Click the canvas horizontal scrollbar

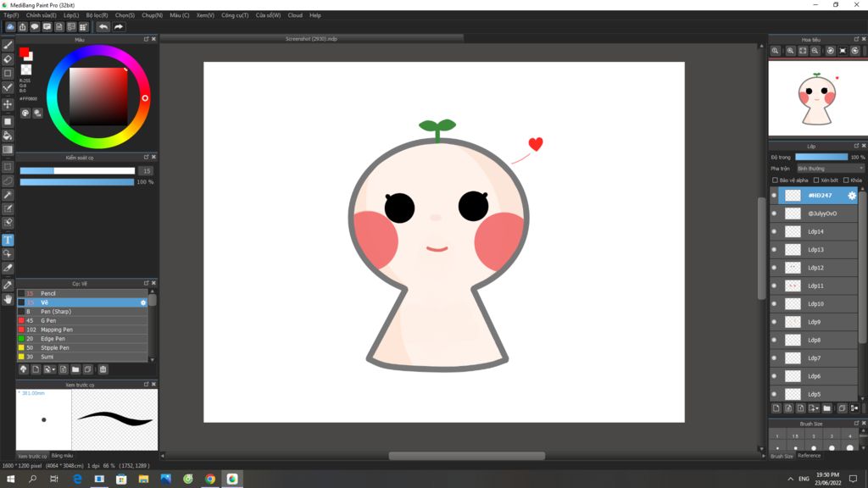click(467, 456)
